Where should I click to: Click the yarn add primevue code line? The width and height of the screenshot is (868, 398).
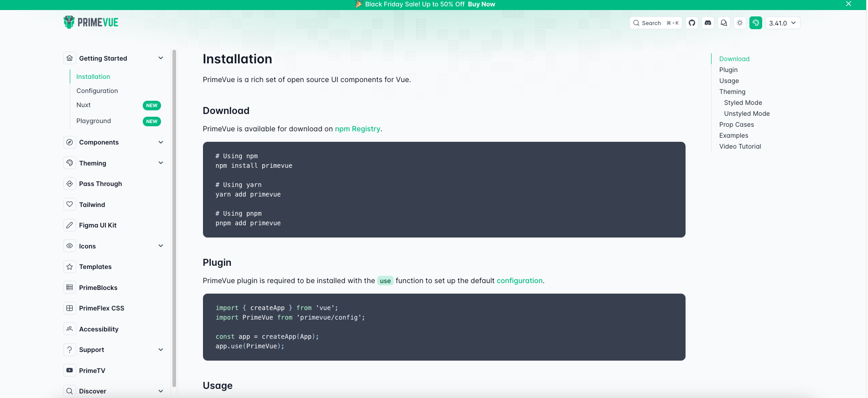click(x=248, y=194)
